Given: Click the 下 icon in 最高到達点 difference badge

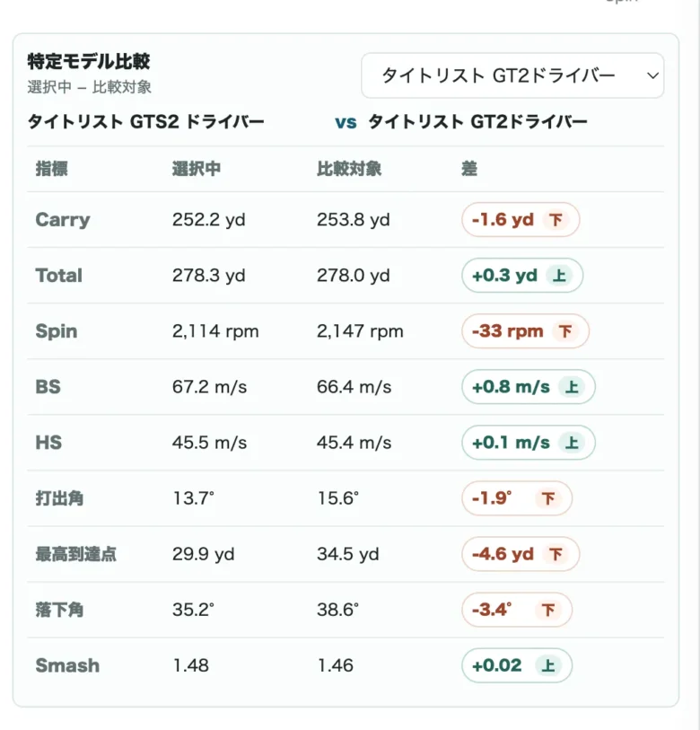Looking at the screenshot, I should (x=556, y=554).
